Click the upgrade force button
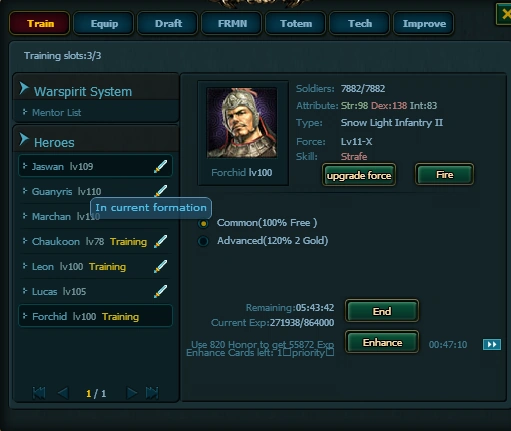 tap(359, 175)
